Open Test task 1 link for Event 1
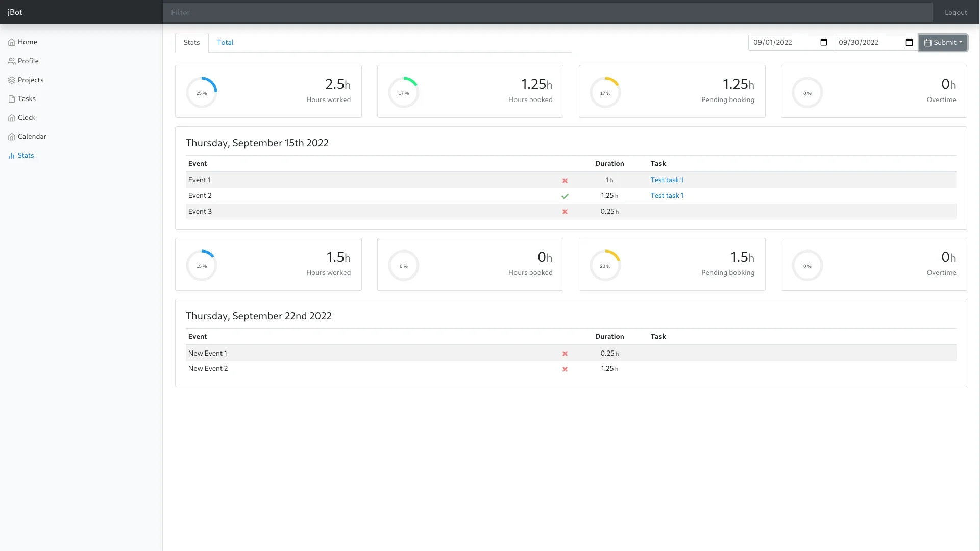 point(667,180)
